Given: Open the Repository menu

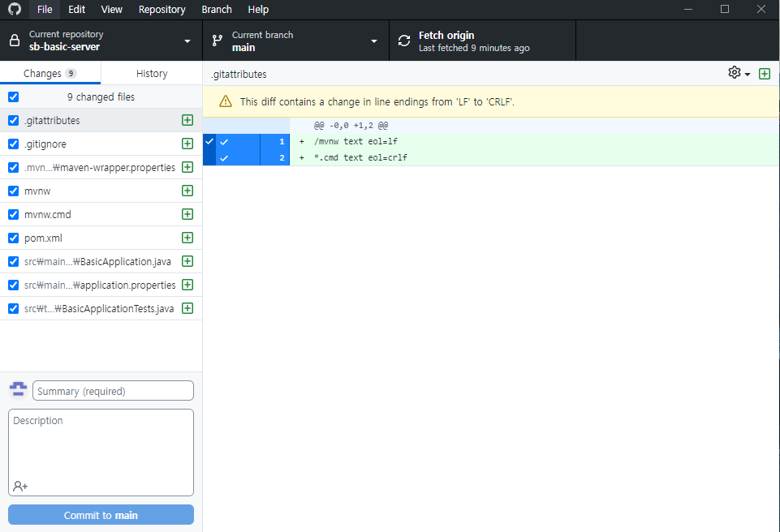Looking at the screenshot, I should 162,9.
